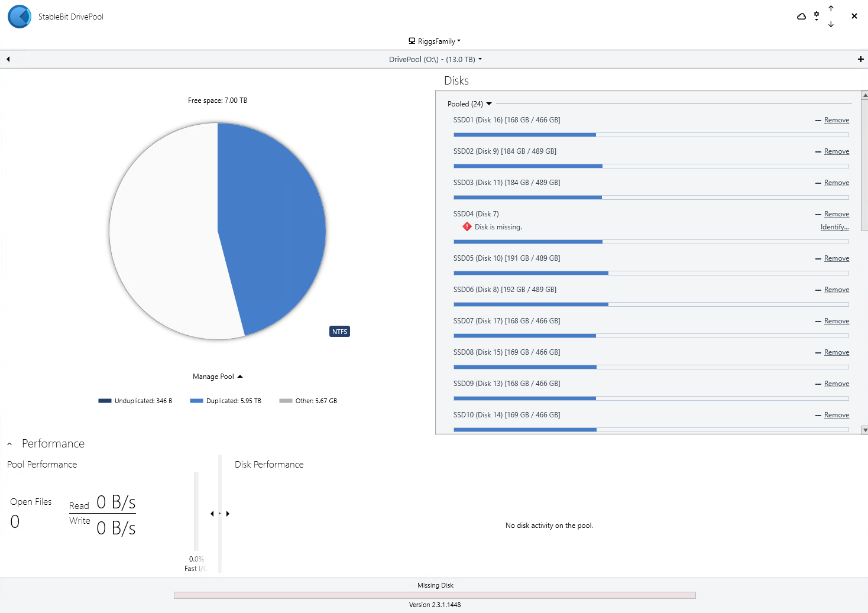Remove disk SSD08 from the pool
The width and height of the screenshot is (868, 613).
(x=837, y=352)
